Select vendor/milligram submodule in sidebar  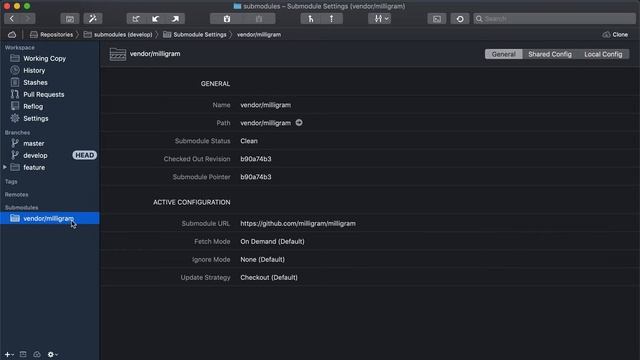pyautogui.click(x=49, y=218)
